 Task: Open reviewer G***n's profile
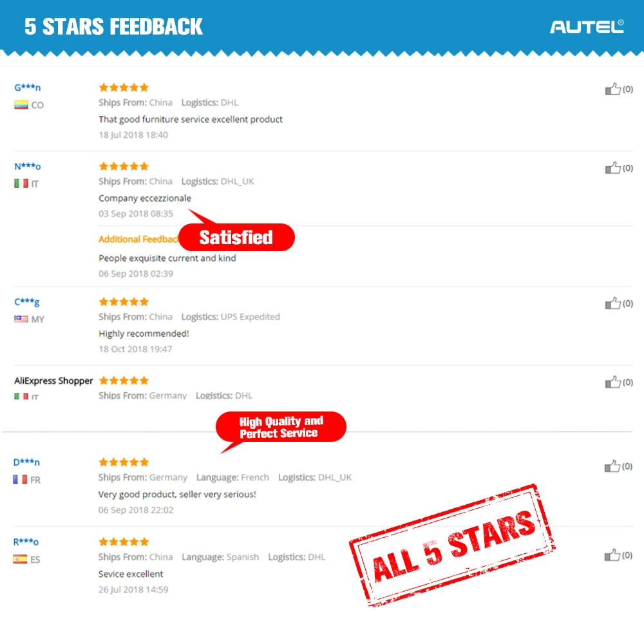tap(28, 88)
